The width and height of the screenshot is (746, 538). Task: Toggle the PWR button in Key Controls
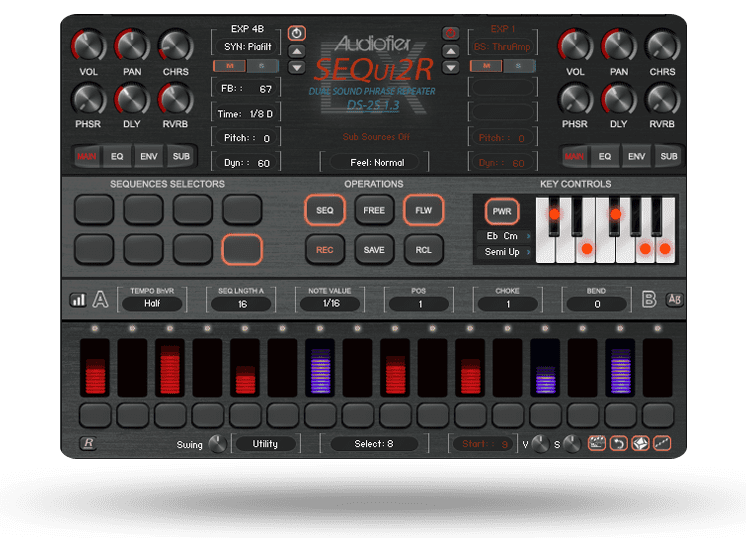click(x=501, y=211)
